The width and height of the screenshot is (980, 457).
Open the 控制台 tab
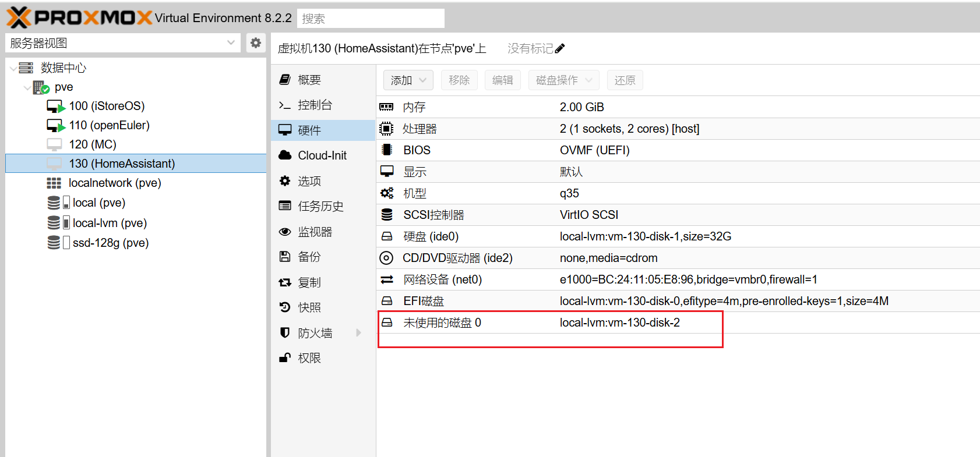coord(315,105)
